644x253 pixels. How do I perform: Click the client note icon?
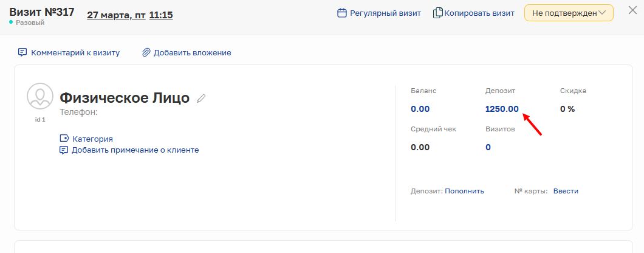coord(64,150)
